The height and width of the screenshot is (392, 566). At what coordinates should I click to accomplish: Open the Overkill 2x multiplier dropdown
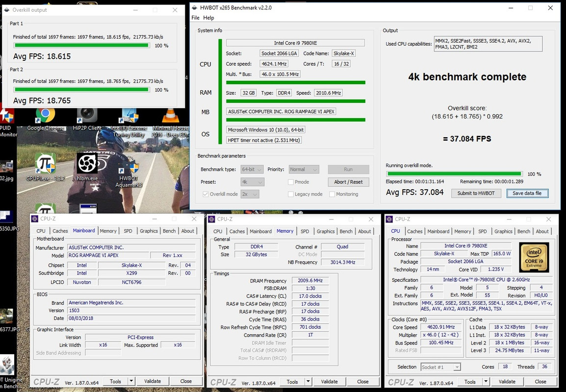click(250, 194)
